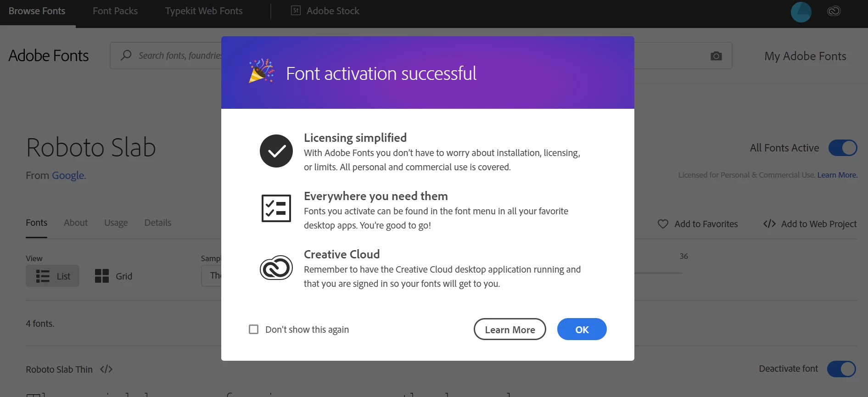Click the OK button in the dialog
The width and height of the screenshot is (868, 397).
click(582, 329)
